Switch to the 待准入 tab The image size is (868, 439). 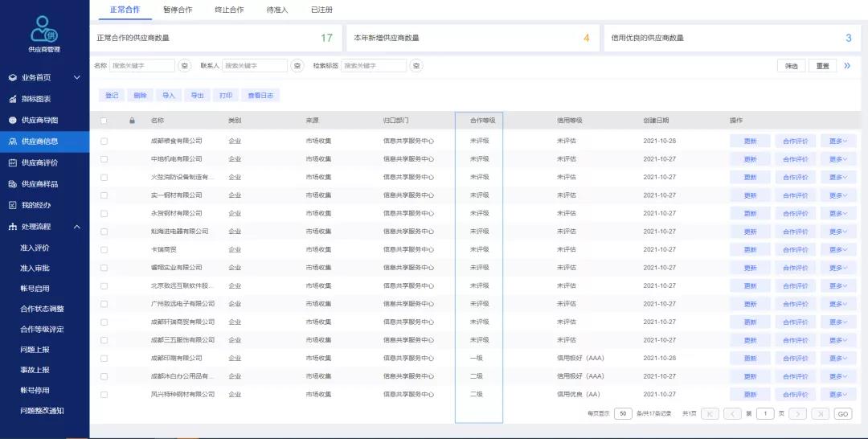(277, 10)
